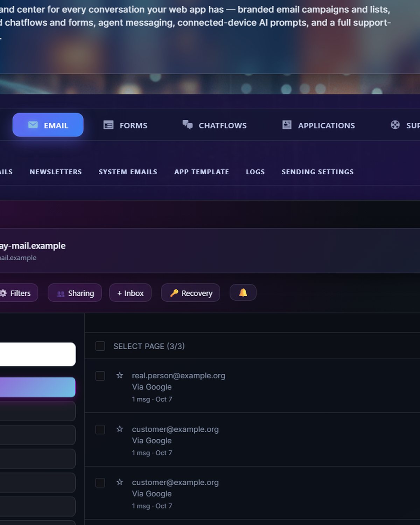This screenshot has width=420, height=525.
Task: Click the Support lifebuoy icon
Action: (x=395, y=125)
